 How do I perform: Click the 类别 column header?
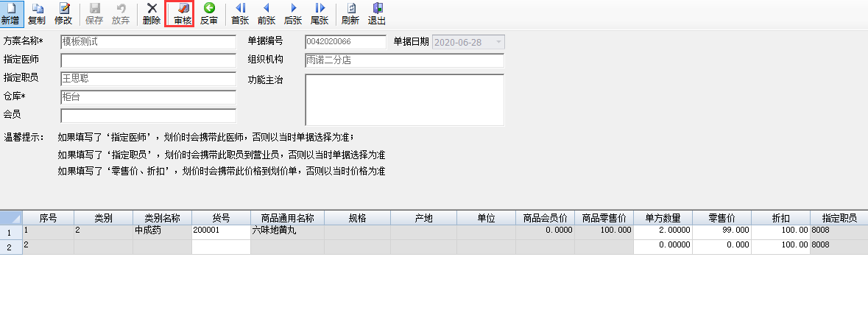(104, 217)
